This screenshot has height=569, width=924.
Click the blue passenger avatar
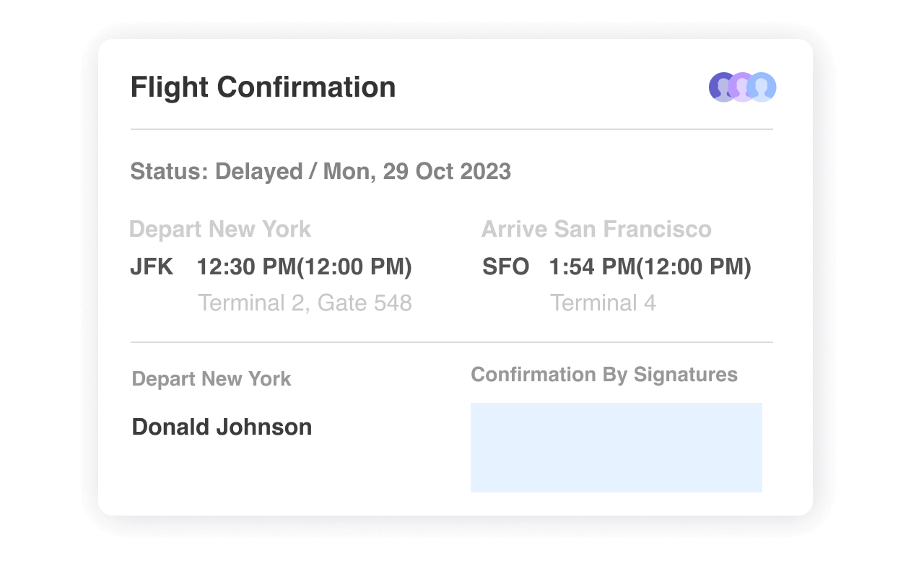[762, 87]
